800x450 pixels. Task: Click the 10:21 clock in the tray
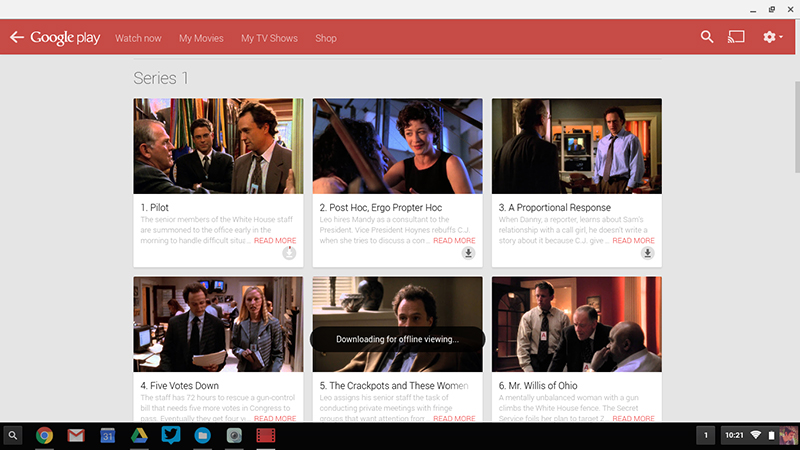(734, 435)
